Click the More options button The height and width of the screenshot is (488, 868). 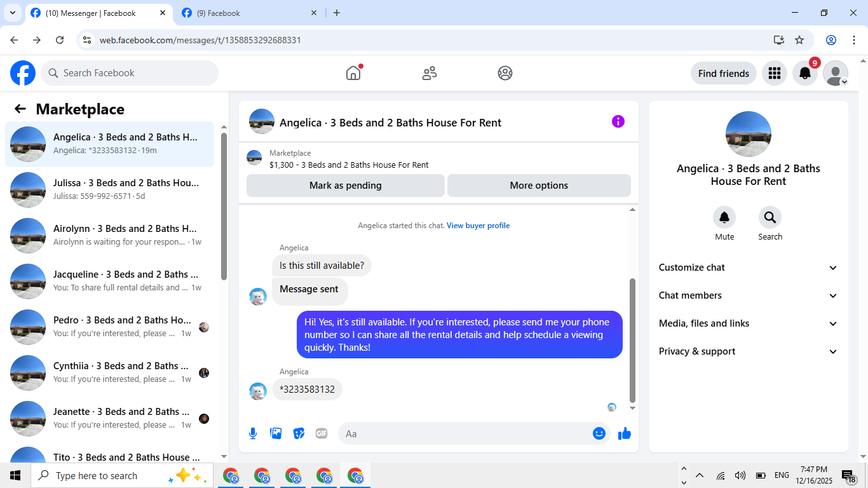[539, 186]
